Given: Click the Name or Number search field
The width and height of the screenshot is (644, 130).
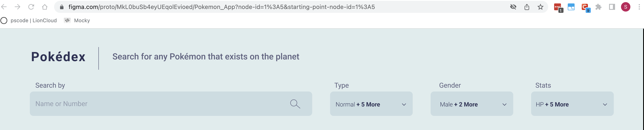Looking at the screenshot, I should 160,104.
